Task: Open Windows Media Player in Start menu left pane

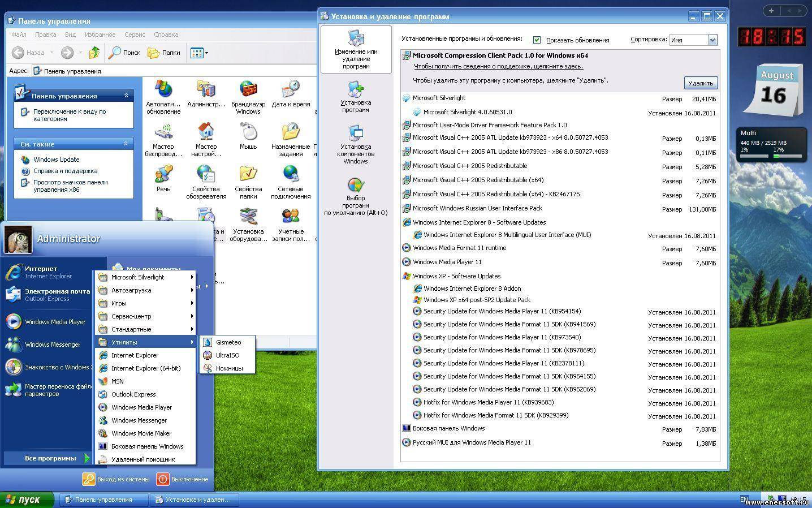Action: 47,322
